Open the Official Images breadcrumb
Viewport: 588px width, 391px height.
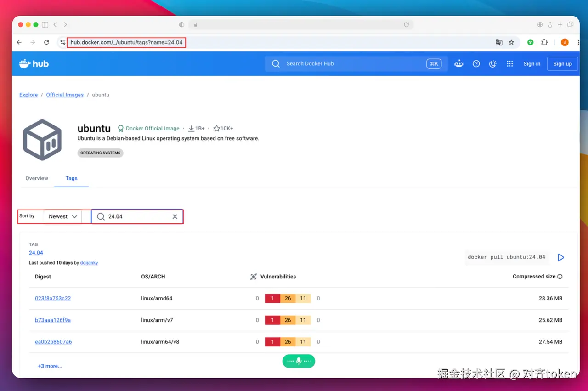(65, 95)
